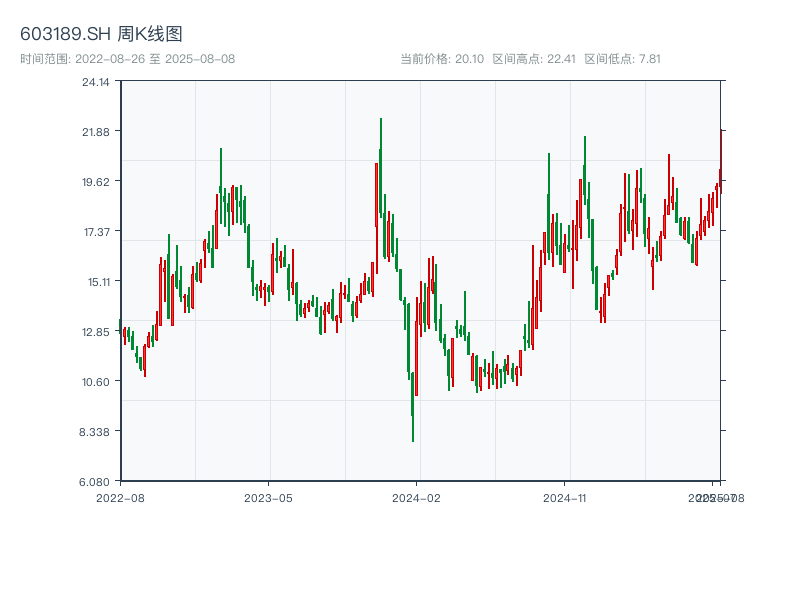Click the last red candle at the chart's right edge
This screenshot has width=800, height=600.
click(x=721, y=161)
